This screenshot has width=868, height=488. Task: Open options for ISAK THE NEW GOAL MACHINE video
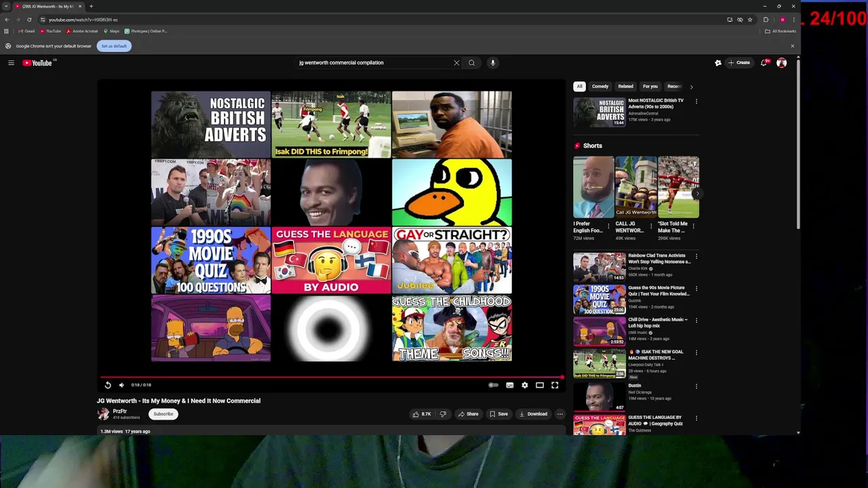coord(696,353)
